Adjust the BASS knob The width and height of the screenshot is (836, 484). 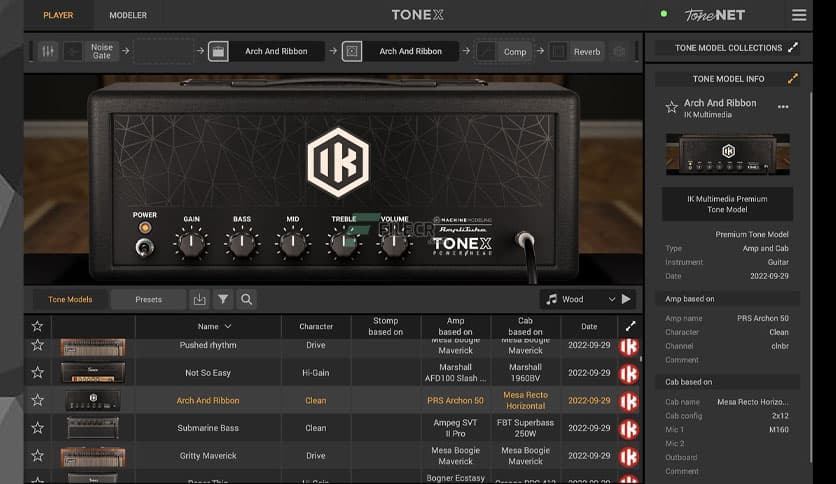coord(242,244)
